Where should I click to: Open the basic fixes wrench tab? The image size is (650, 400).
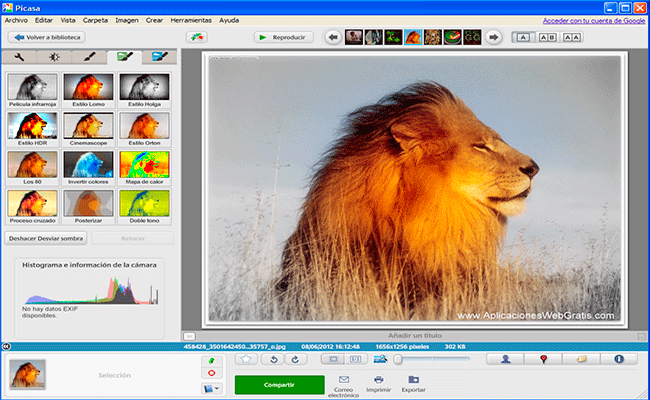19,57
